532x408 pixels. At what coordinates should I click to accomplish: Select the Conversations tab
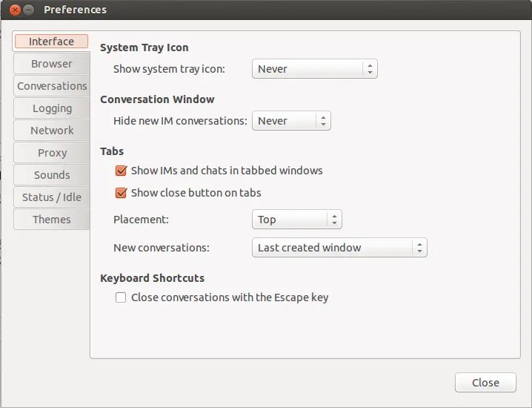coord(52,86)
